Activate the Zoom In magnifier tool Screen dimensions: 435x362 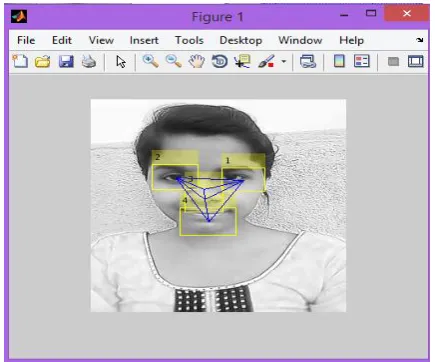click(x=150, y=61)
